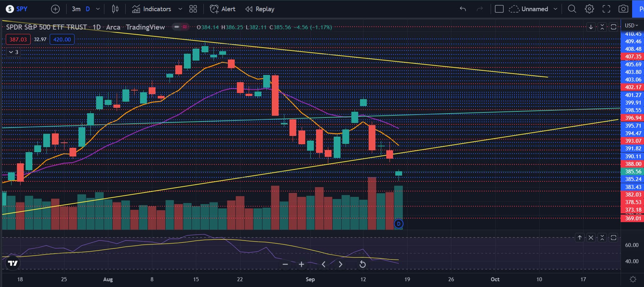The image size is (644, 287).
Task: Redo the chart action
Action: click(480, 9)
